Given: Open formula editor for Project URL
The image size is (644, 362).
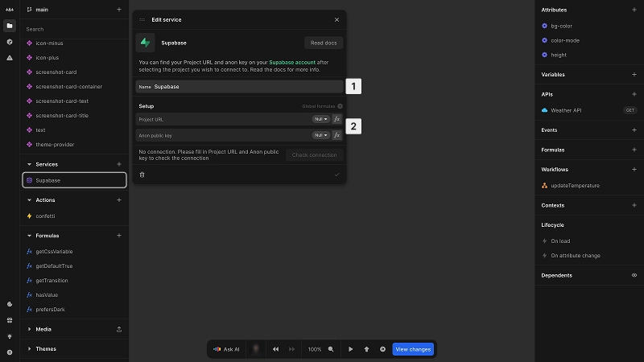Looking at the screenshot, I should pos(336,119).
